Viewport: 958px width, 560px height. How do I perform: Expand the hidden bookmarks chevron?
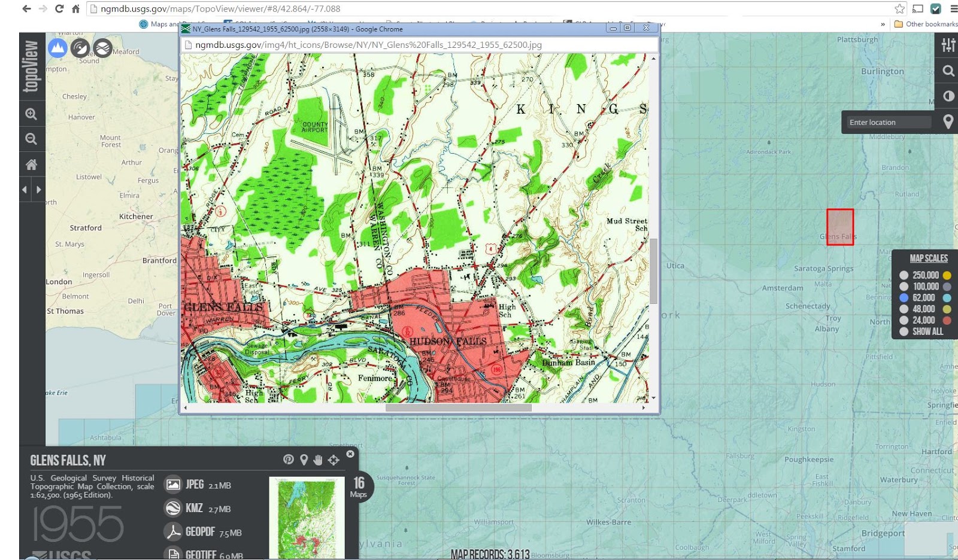pyautogui.click(x=882, y=25)
